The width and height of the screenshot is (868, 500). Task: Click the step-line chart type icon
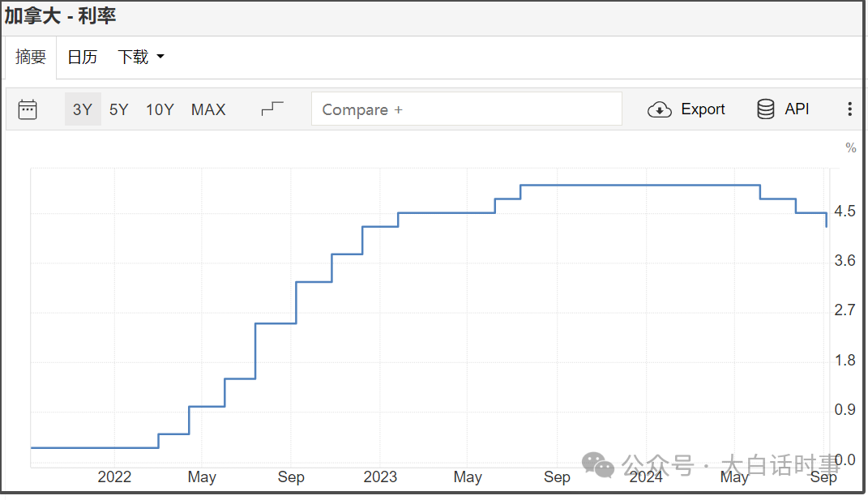click(x=273, y=109)
